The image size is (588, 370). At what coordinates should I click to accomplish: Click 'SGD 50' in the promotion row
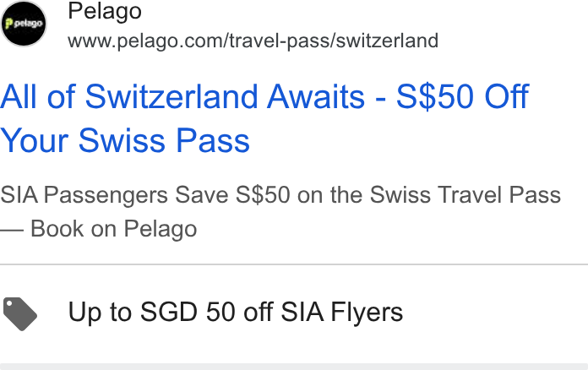coord(189,312)
